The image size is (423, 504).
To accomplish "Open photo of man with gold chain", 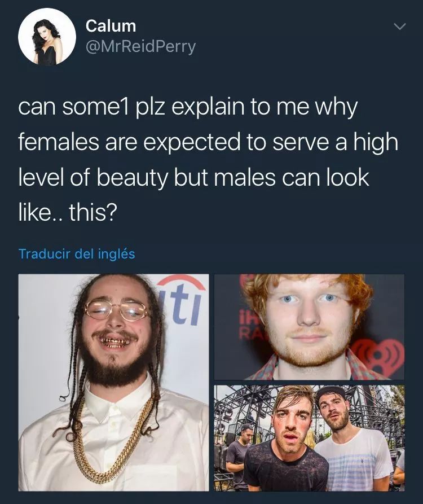I will click(114, 383).
